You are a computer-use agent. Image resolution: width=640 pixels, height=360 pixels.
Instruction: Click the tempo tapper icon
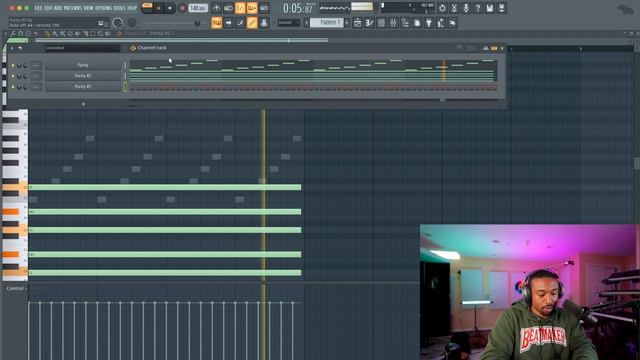[x=440, y=23]
